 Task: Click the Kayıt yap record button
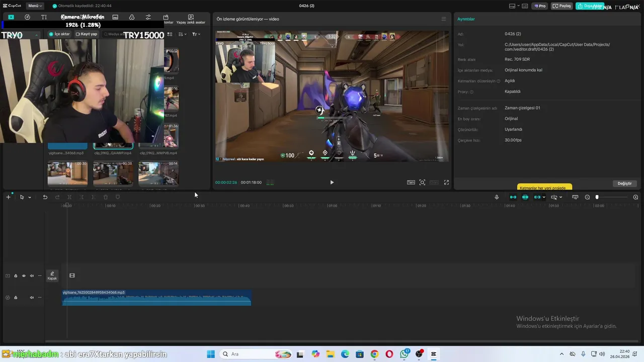[x=87, y=34]
